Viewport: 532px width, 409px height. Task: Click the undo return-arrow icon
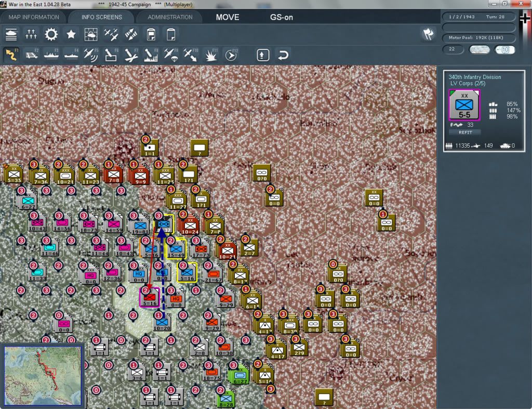283,55
